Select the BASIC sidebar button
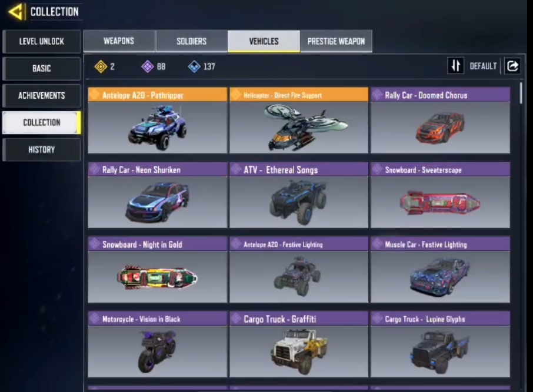 click(41, 68)
